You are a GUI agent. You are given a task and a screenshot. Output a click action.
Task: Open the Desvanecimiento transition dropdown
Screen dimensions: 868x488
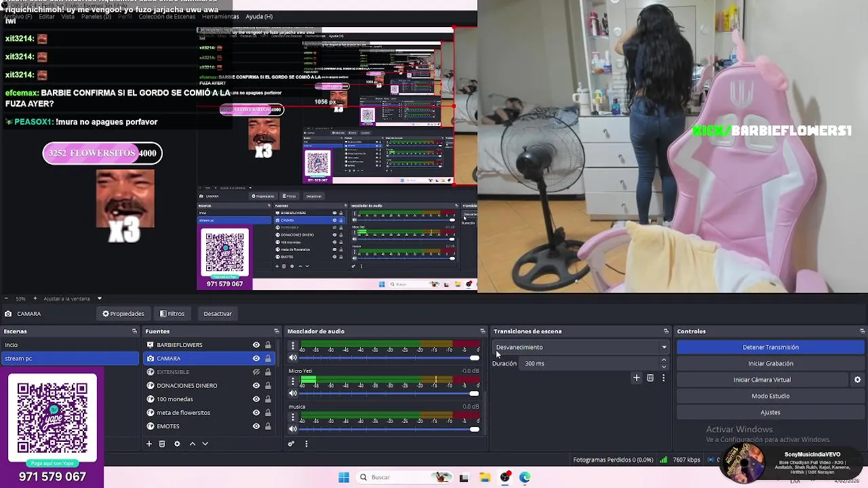pos(580,347)
